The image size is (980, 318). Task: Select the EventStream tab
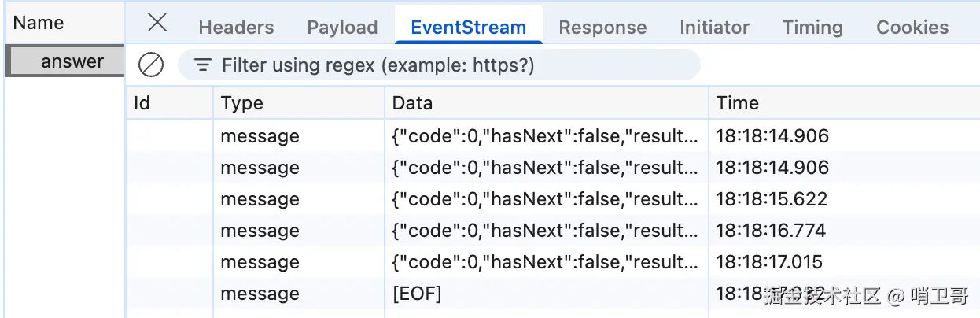pos(468,28)
